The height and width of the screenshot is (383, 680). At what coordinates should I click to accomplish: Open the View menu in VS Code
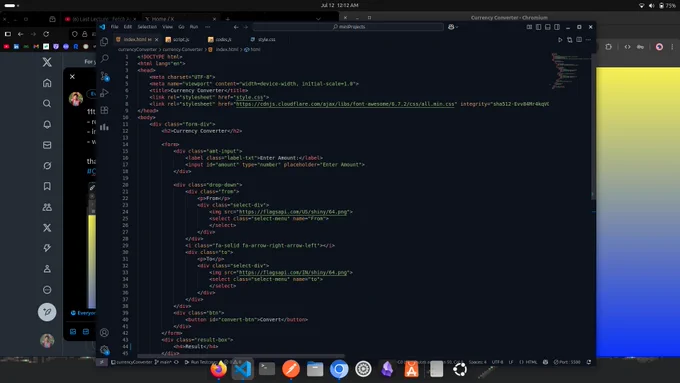coord(167,27)
